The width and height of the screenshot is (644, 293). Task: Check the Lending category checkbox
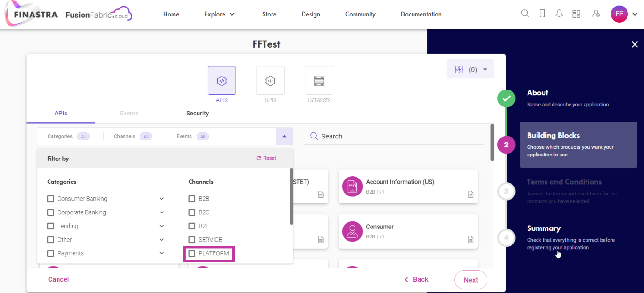[x=51, y=226]
